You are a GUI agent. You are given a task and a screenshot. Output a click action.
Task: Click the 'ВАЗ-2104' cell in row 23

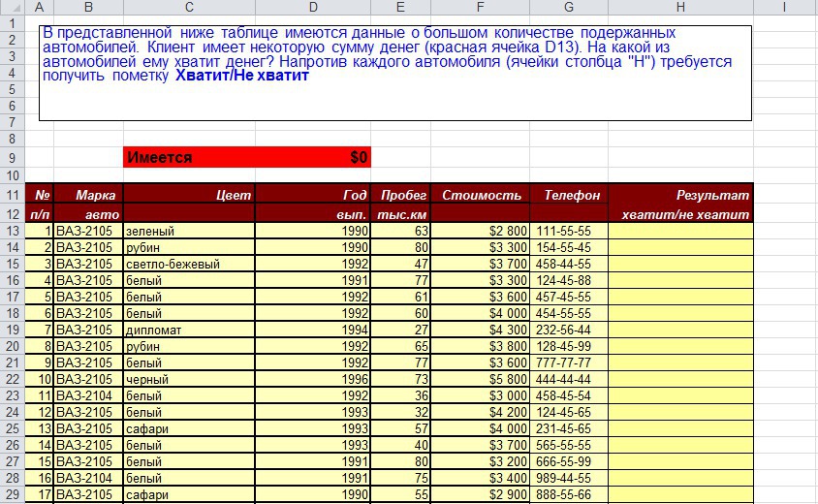pyautogui.click(x=88, y=395)
